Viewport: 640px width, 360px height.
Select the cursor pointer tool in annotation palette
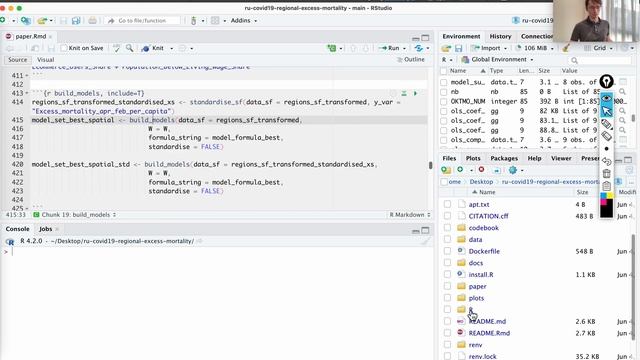(607, 111)
